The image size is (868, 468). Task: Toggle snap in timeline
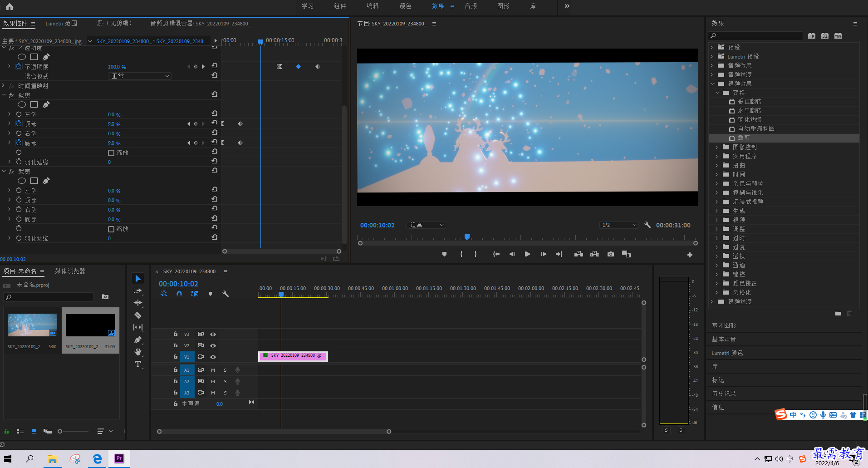tap(179, 294)
